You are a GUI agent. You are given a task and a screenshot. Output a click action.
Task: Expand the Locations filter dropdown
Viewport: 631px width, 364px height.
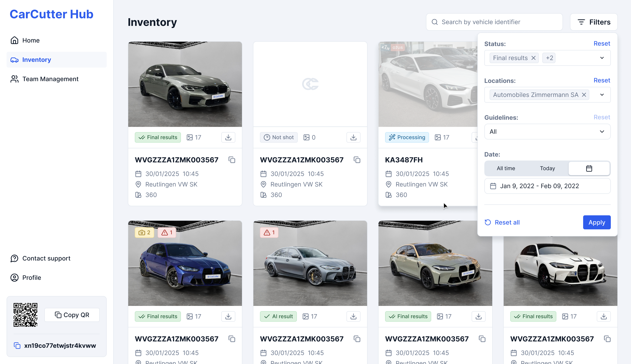tap(602, 95)
